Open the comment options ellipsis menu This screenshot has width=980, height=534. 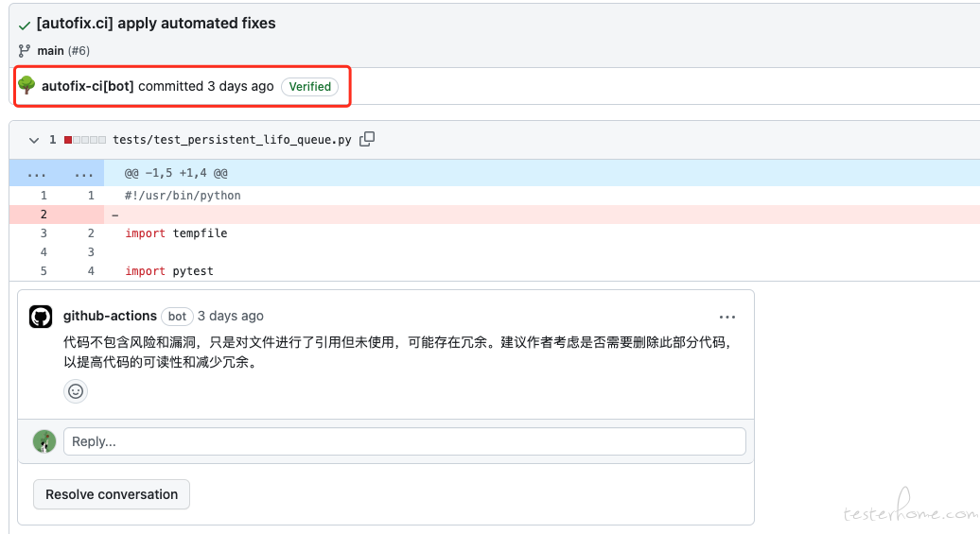click(726, 318)
